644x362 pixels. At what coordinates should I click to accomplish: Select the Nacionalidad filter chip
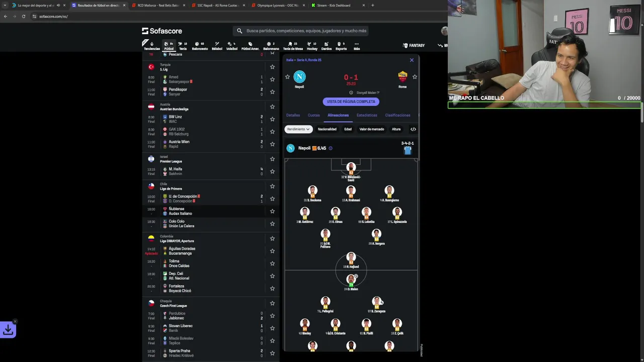[x=327, y=129]
